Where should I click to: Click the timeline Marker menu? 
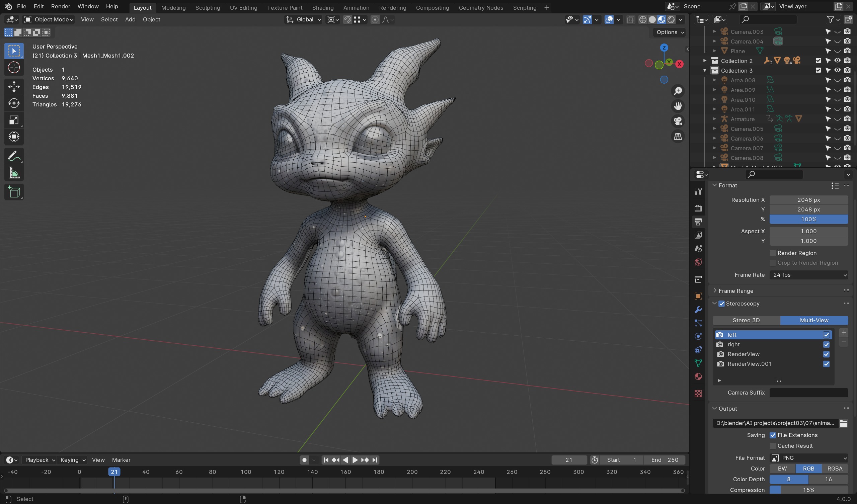click(x=122, y=460)
